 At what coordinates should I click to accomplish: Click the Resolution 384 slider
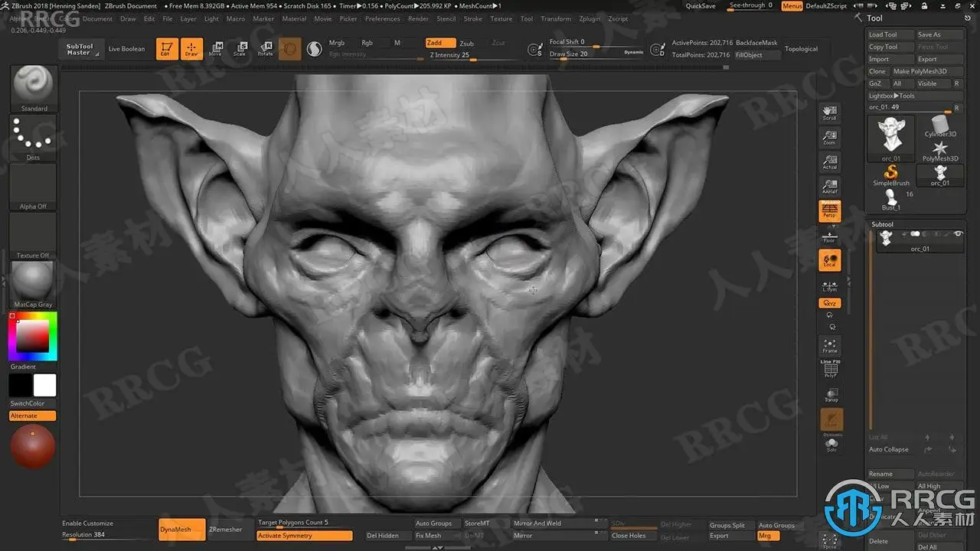click(107, 536)
